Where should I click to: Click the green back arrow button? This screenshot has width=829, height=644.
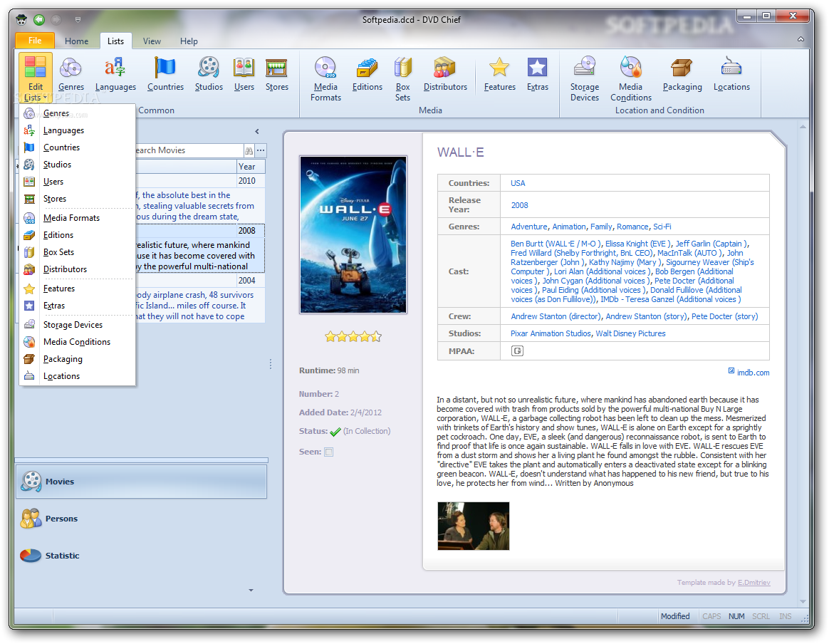click(x=39, y=19)
